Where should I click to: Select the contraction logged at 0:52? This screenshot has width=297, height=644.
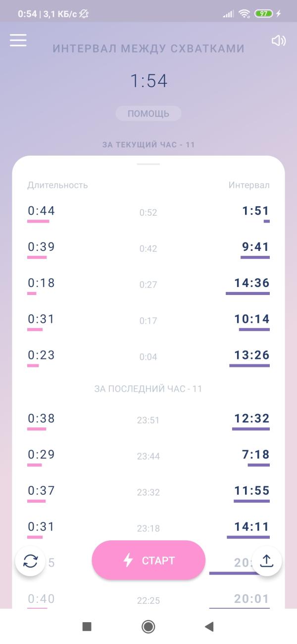(x=148, y=213)
